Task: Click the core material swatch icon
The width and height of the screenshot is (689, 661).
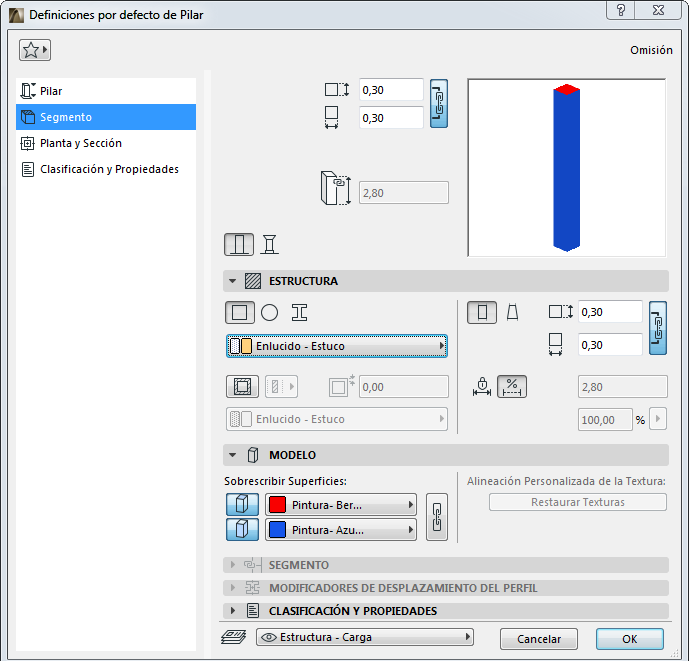Action: [241, 346]
